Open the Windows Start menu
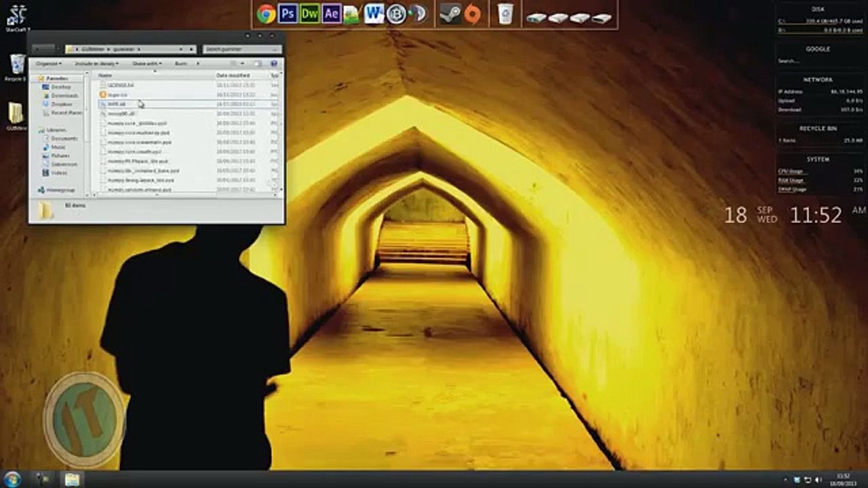868x488 pixels. 12,479
